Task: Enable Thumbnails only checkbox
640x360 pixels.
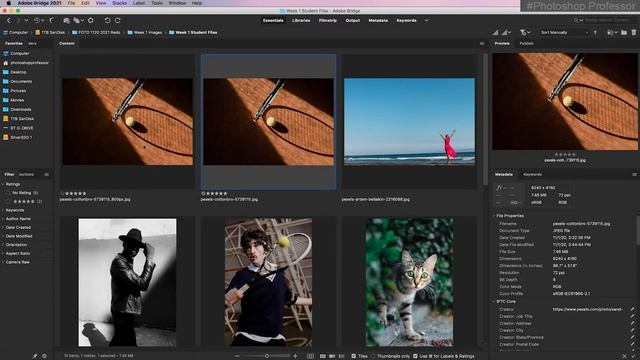Action: [x=373, y=356]
